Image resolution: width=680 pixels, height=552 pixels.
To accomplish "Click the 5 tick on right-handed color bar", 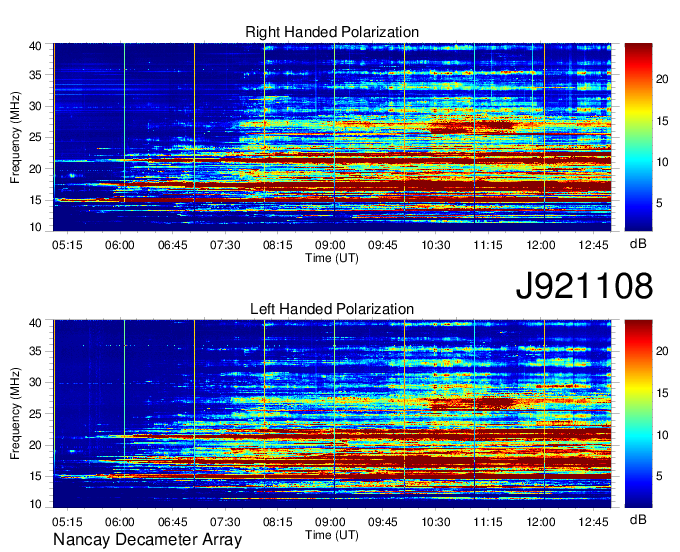I will coord(659,203).
